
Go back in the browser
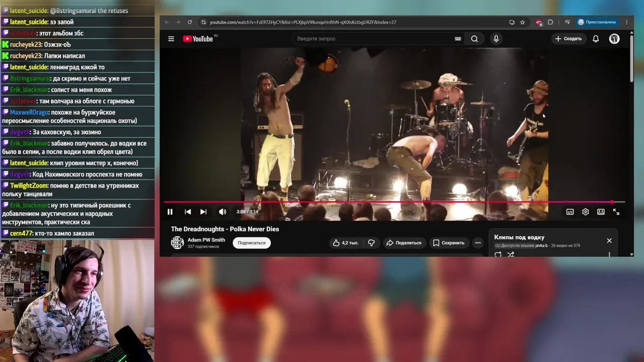[167, 22]
